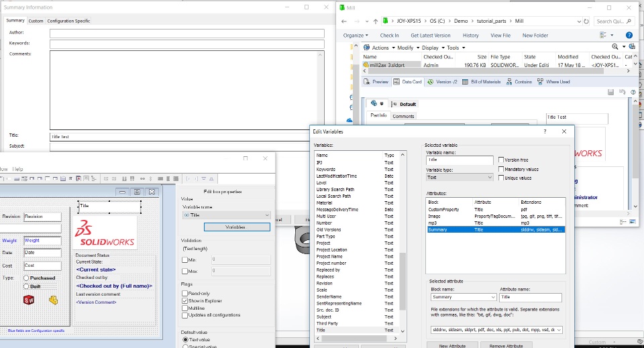Save the data card with disk icon

[610, 92]
